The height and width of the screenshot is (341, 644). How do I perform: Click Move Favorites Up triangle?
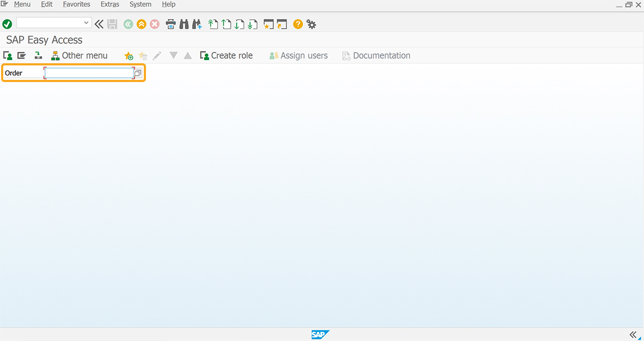click(187, 55)
